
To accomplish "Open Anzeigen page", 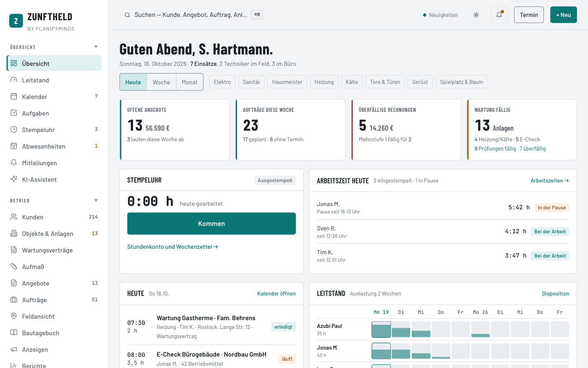I will click(54, 350).
